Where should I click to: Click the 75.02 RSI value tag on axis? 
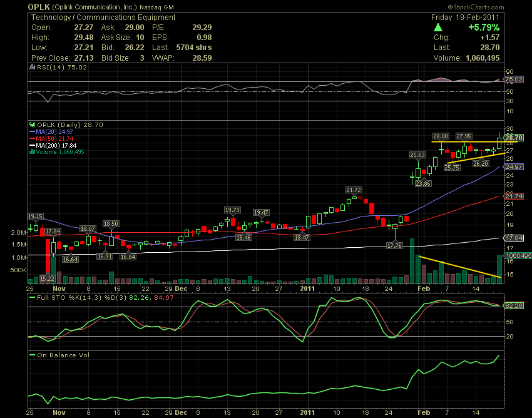(514, 79)
